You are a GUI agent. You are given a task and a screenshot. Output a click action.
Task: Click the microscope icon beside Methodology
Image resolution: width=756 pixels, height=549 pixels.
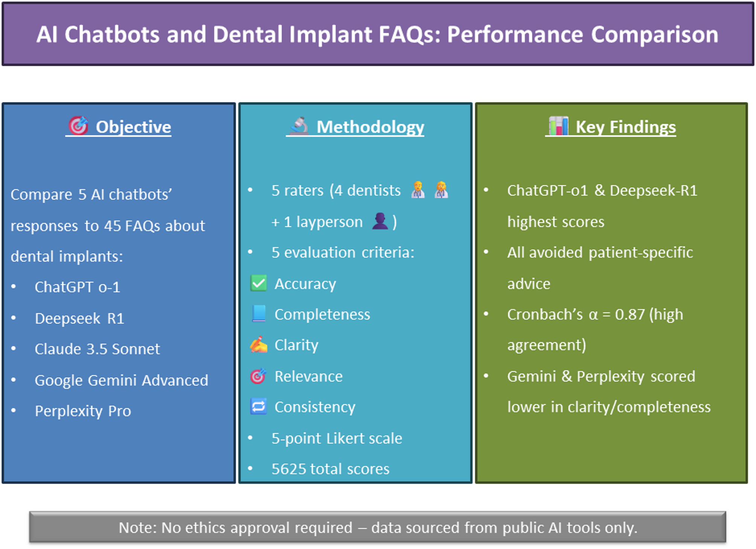(299, 126)
